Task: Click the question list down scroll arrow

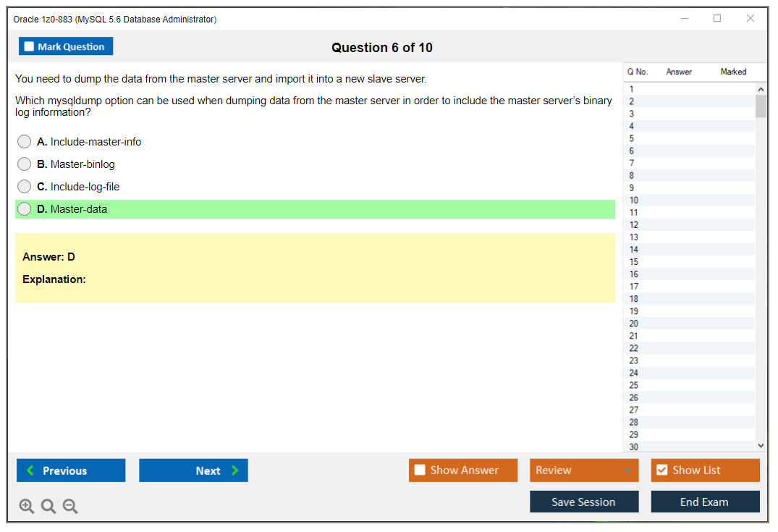Action: [x=761, y=445]
